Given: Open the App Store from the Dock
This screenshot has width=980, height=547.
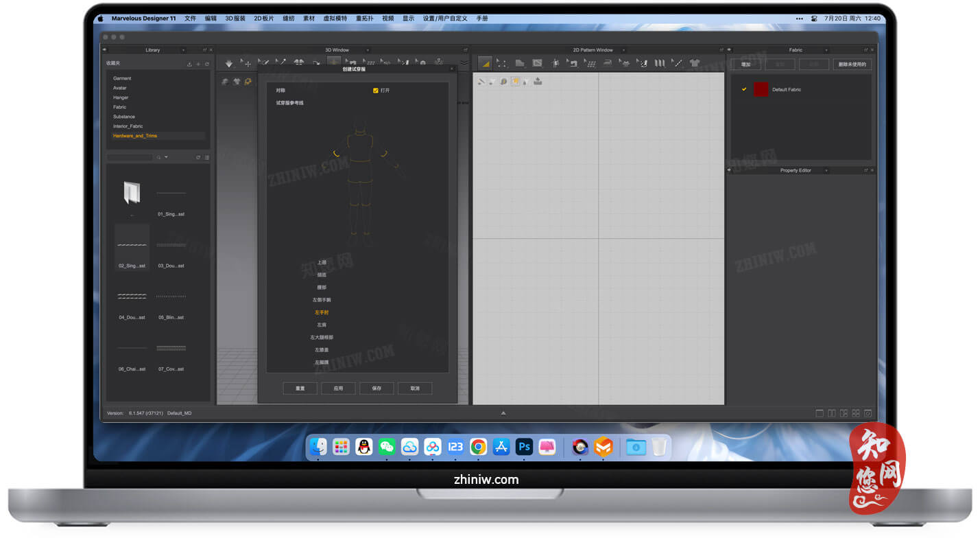Looking at the screenshot, I should tap(501, 447).
